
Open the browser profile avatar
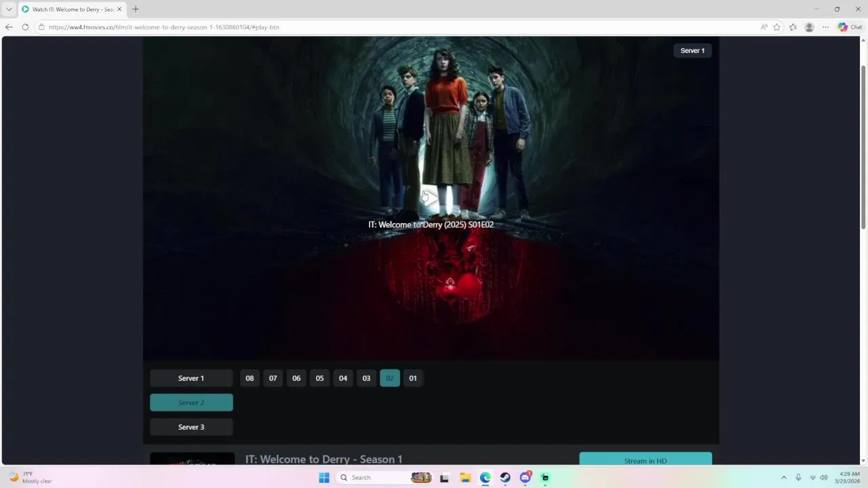point(809,27)
